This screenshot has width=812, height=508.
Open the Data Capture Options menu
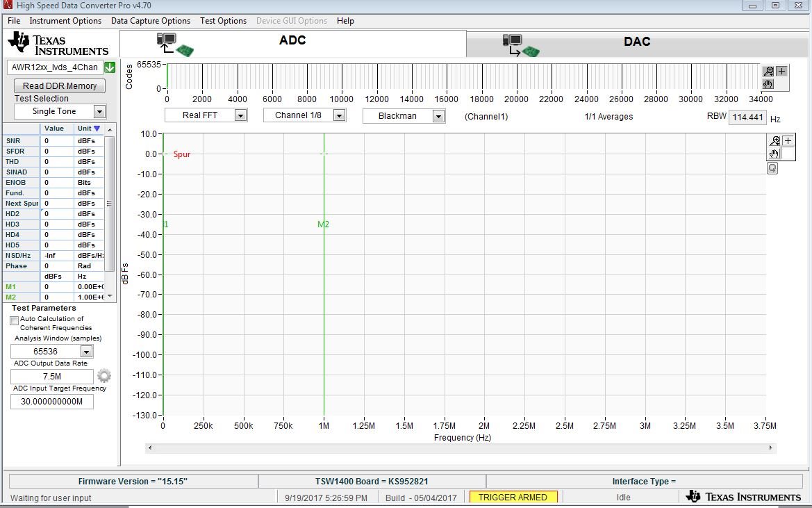(151, 21)
